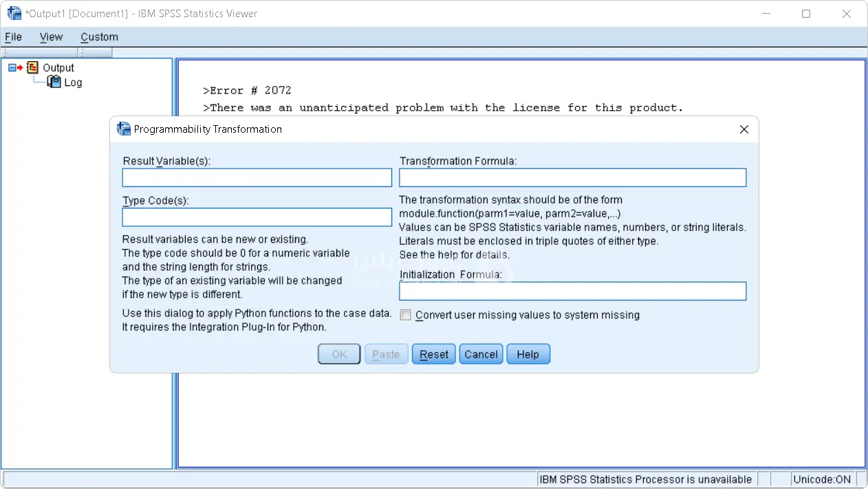Open Help for Programmability Transformation
The image size is (868, 489).
pyautogui.click(x=528, y=354)
